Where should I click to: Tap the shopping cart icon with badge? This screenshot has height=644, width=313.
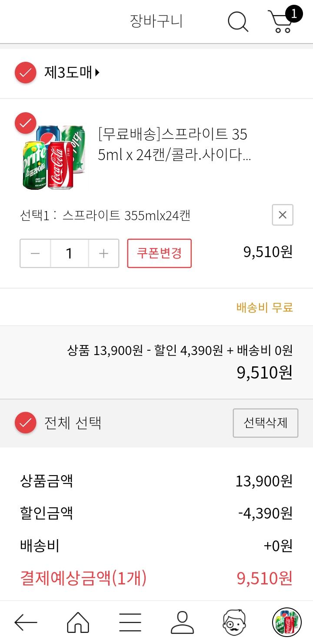(x=281, y=21)
